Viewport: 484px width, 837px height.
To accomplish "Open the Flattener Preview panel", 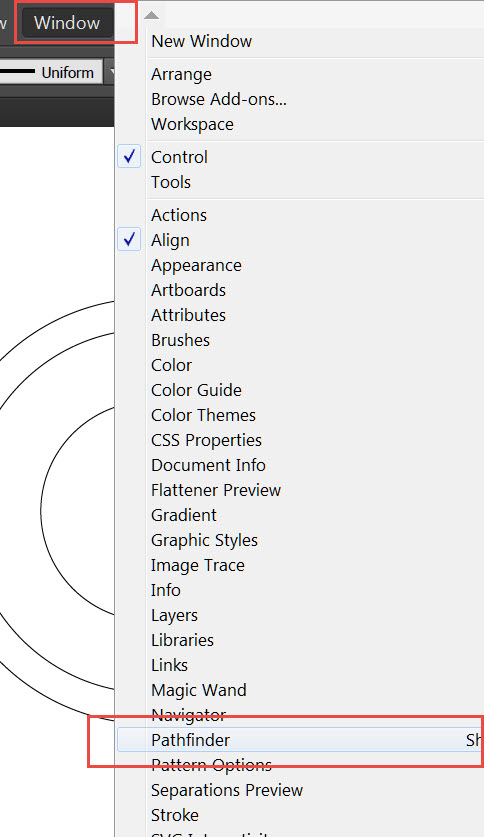I will click(x=216, y=490).
